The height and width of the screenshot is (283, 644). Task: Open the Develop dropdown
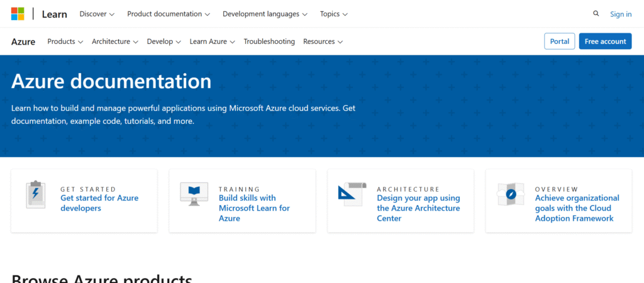click(x=164, y=42)
